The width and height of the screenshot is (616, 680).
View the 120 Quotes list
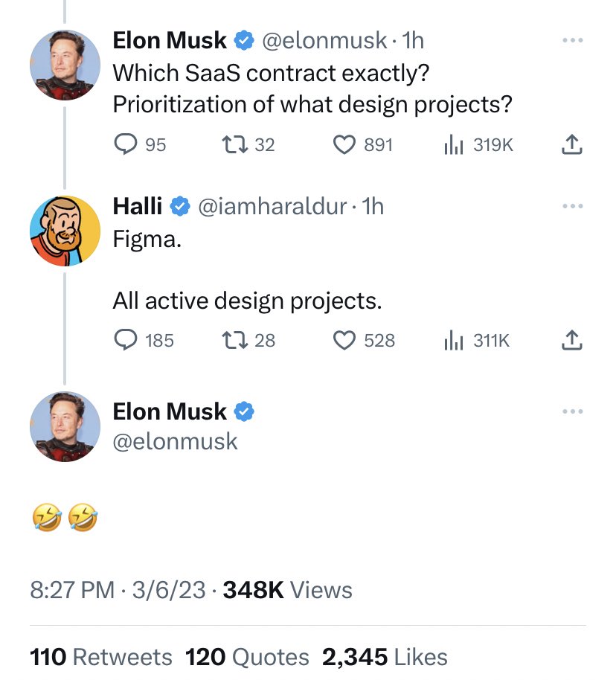[x=247, y=657]
